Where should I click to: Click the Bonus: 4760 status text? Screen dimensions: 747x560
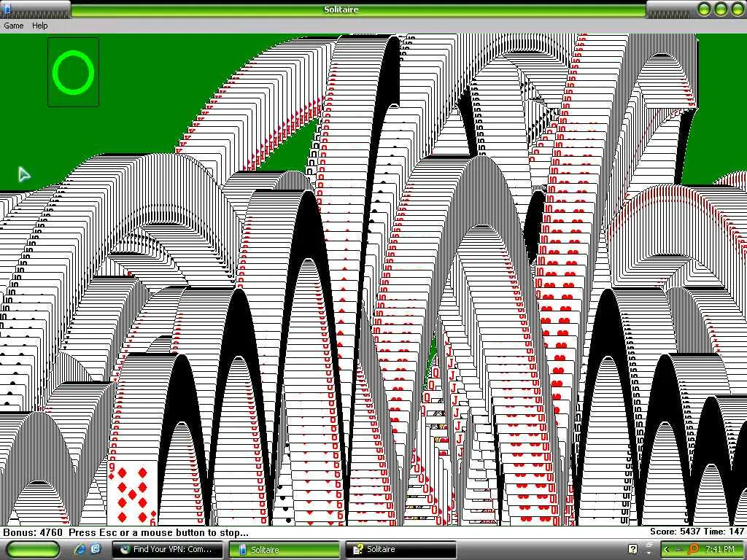(x=33, y=532)
